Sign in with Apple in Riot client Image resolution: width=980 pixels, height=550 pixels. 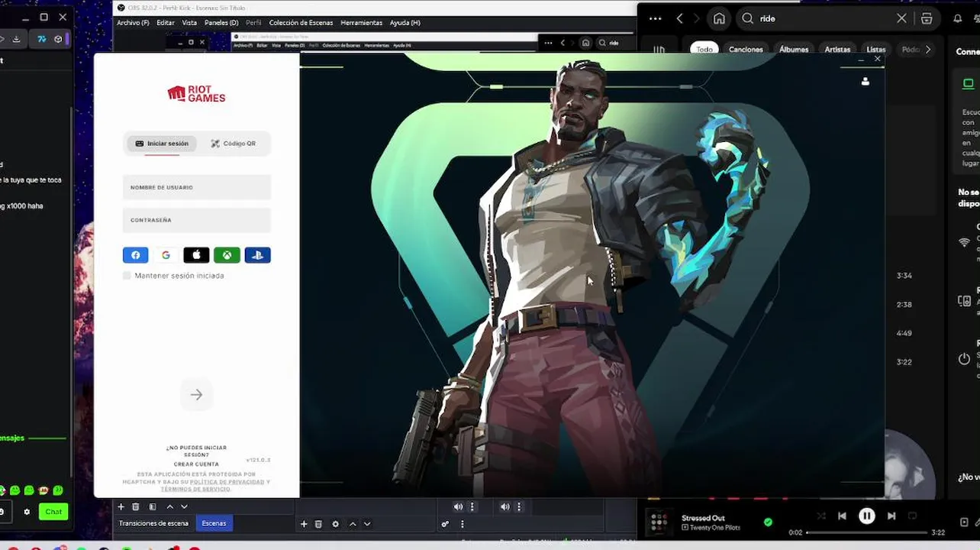[x=196, y=255]
